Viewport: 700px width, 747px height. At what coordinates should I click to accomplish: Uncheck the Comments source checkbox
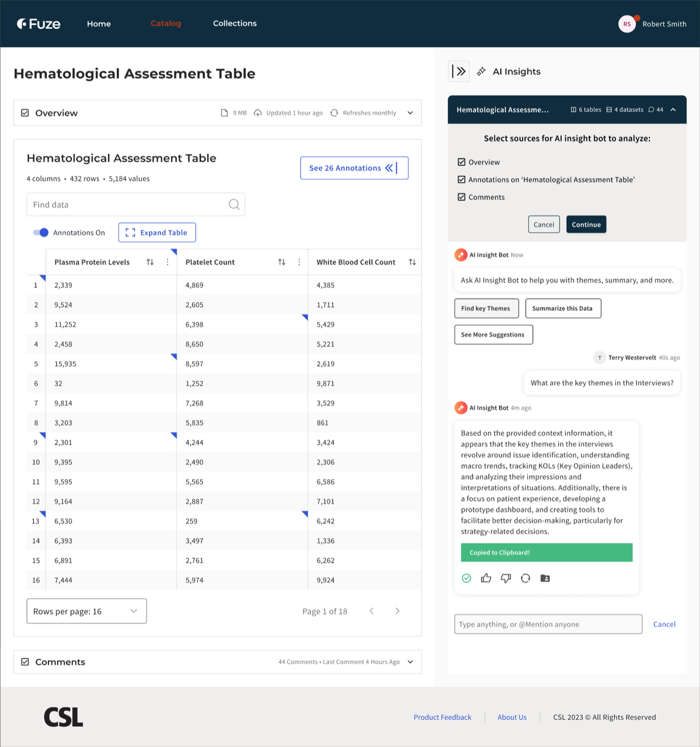461,197
